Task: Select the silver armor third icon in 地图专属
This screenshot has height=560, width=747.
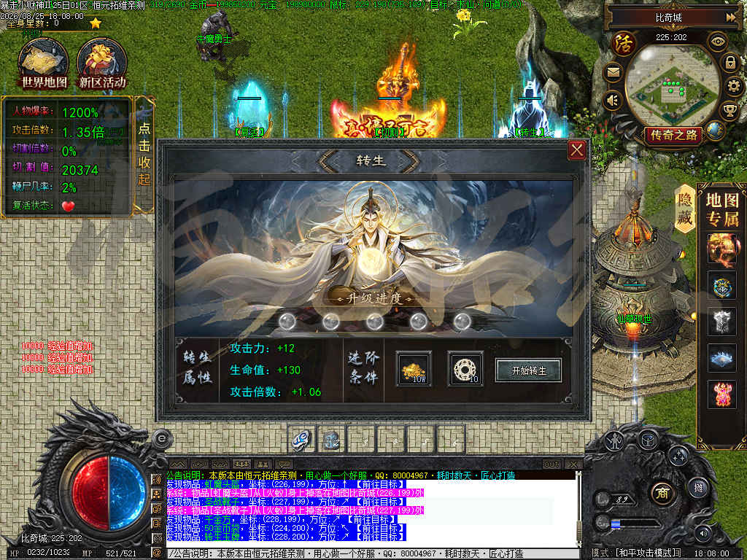Action: point(721,322)
